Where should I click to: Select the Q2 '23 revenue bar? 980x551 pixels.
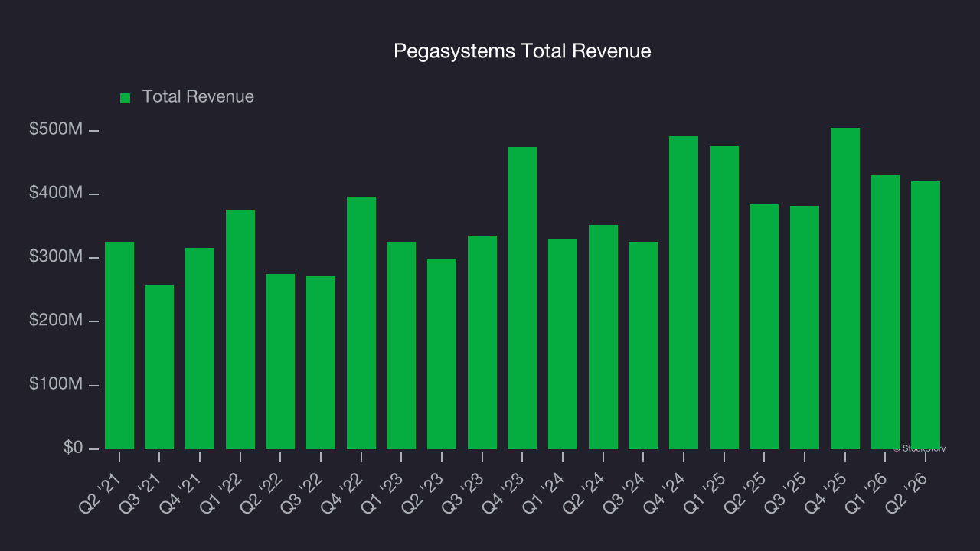point(442,354)
